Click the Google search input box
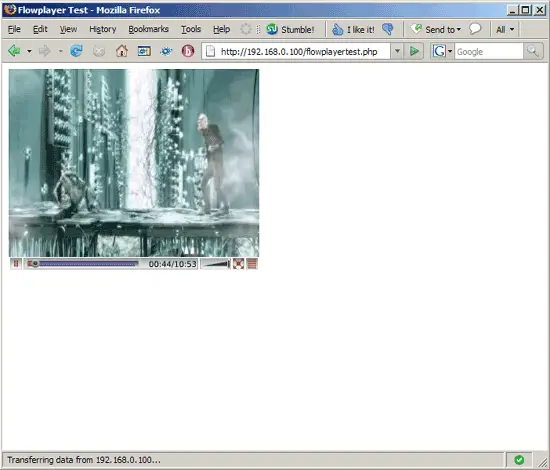 click(489, 52)
